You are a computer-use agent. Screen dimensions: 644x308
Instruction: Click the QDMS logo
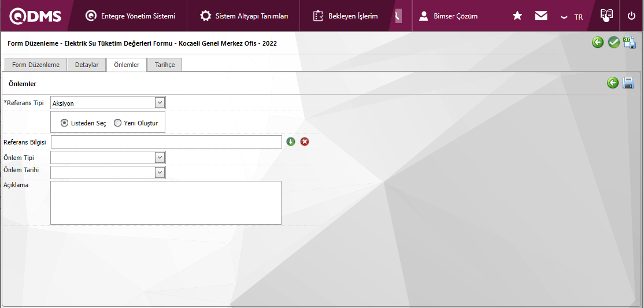35,16
